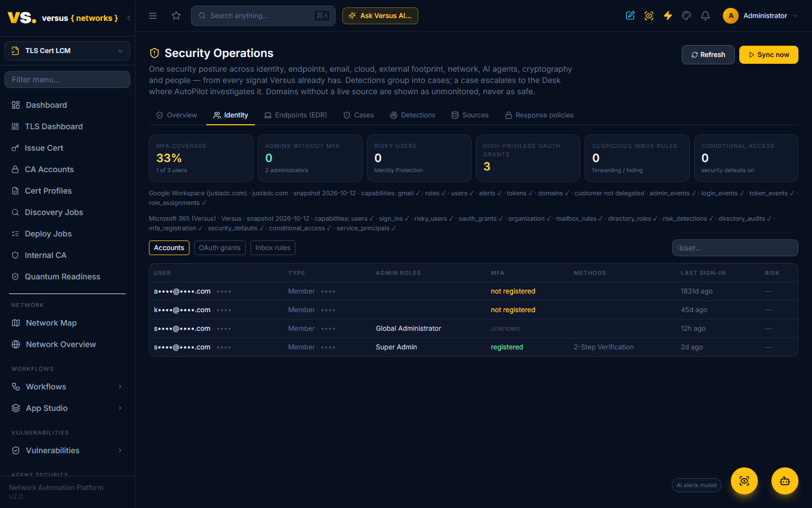Screen dimensions: 812x508
Task: Click the Administrator avatar
Action: point(731,16)
